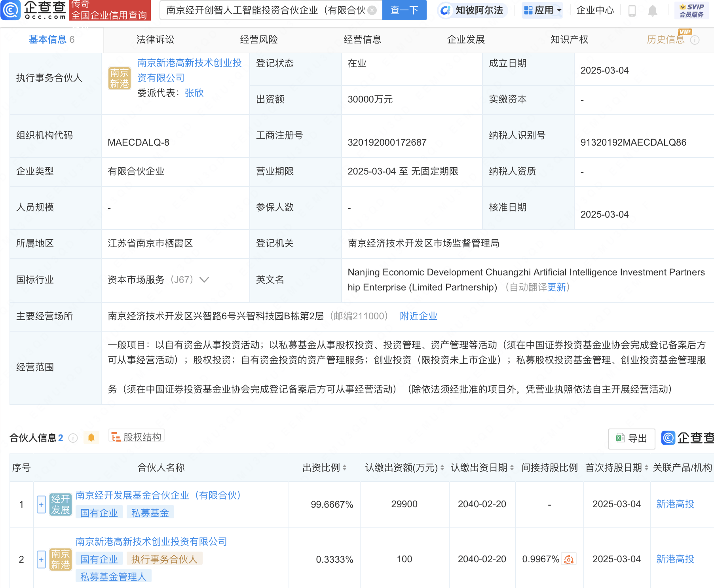
Task: Click the 经开发展 logo in row 1
Action: [x=61, y=505]
